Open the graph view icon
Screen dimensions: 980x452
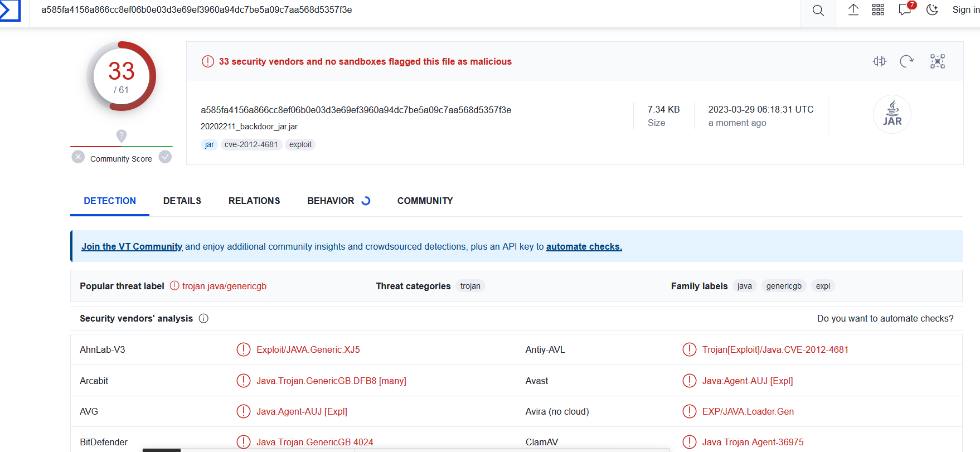click(x=938, y=61)
